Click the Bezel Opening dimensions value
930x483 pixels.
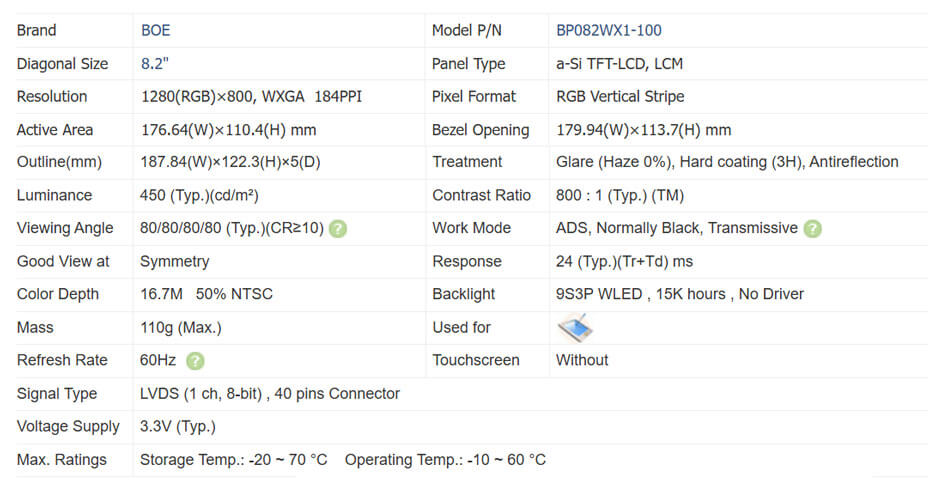643,130
